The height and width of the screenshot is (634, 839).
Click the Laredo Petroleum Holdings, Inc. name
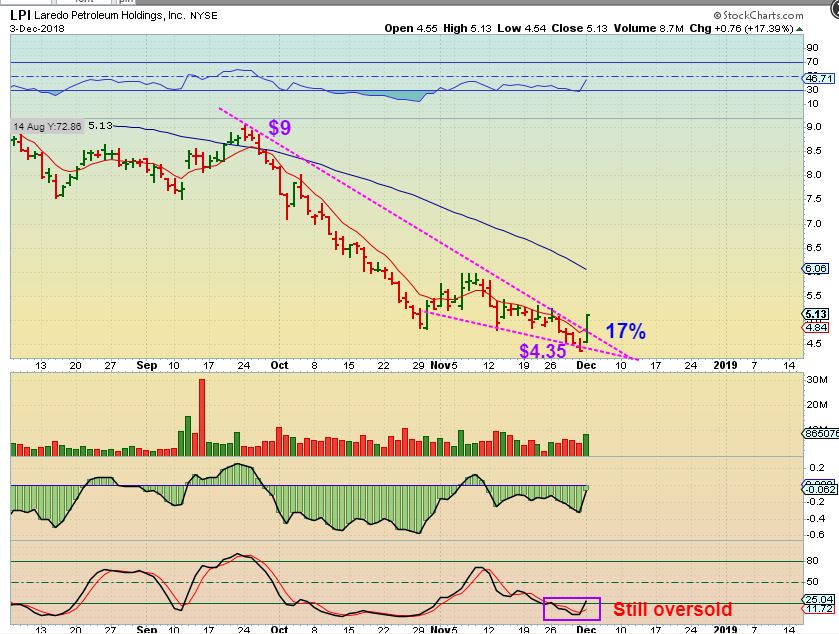pyautogui.click(x=110, y=16)
